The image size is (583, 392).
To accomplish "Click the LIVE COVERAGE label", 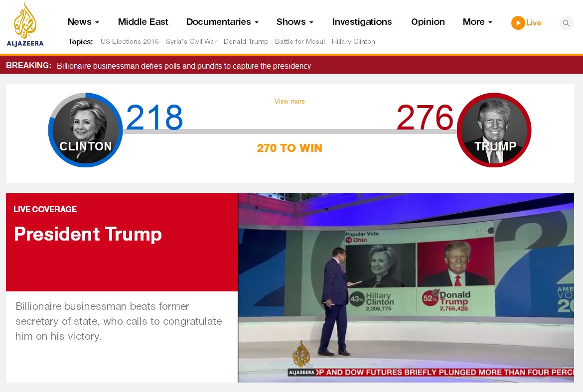I will click(45, 209).
